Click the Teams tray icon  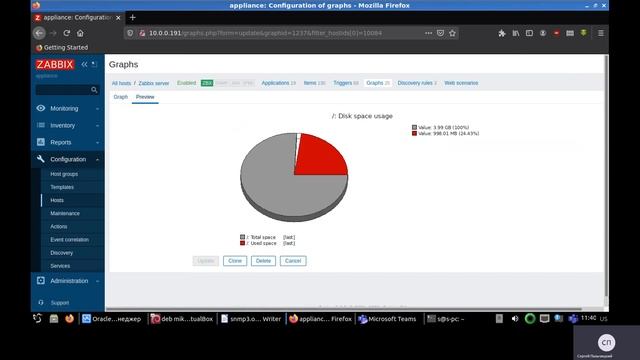pyautogui.click(x=573, y=319)
